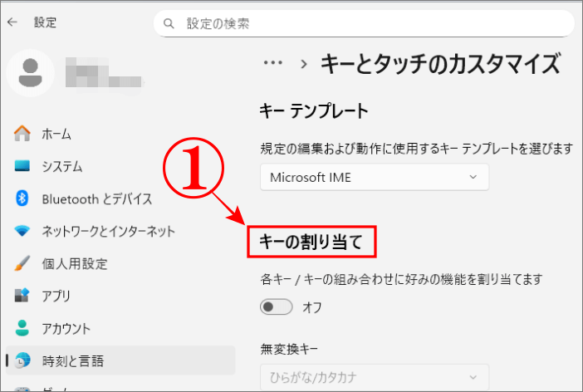Click the オフ toggle label
The height and width of the screenshot is (392, 583).
(311, 307)
